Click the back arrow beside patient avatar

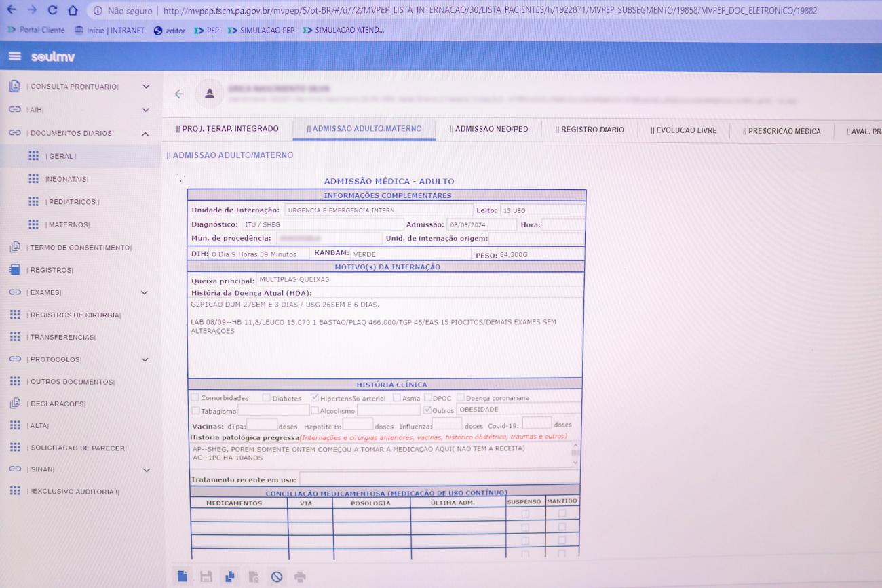tap(179, 94)
